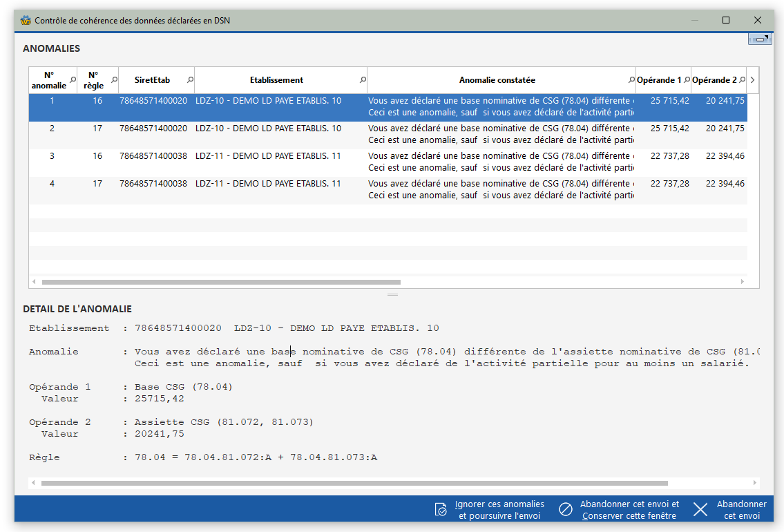This screenshot has height=532, width=784.
Task: Click search magnifier in N° anomalie column
Action: [x=73, y=80]
